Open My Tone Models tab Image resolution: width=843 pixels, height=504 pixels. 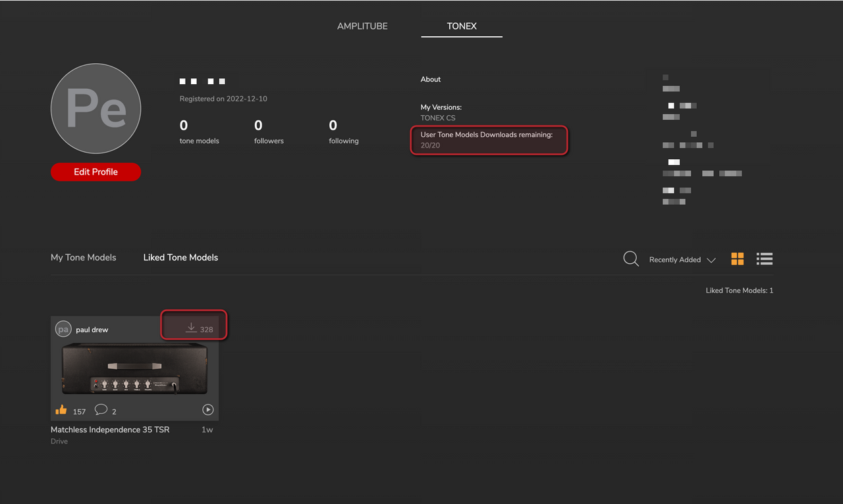tap(83, 257)
